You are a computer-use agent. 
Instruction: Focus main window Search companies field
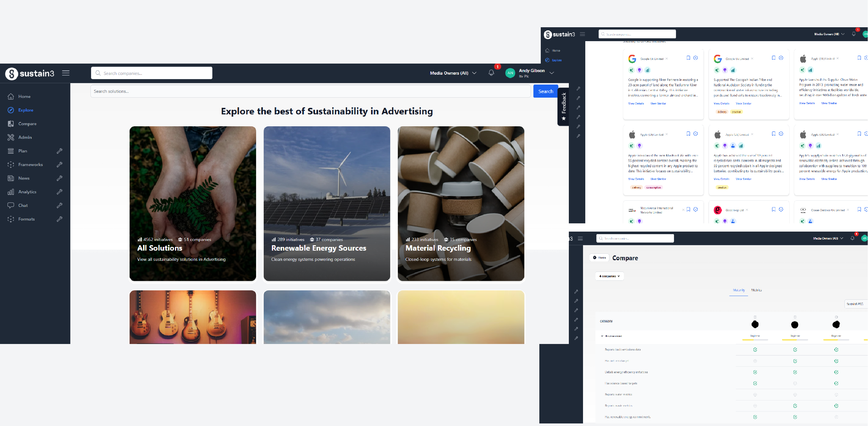point(152,73)
